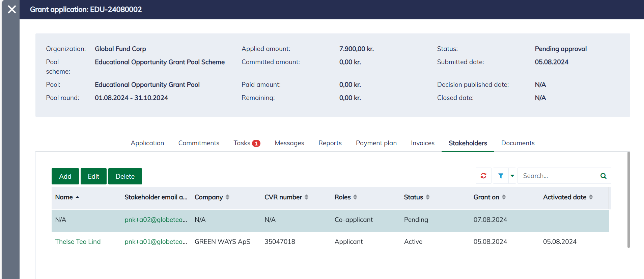
Task: Click the blue filter funnel icon
Action: tap(501, 176)
